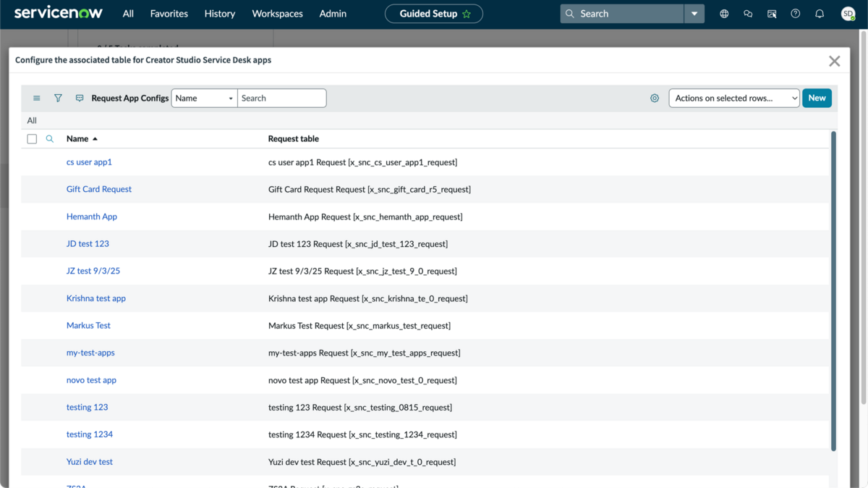Viewport: 868px width, 488px height.
Task: Open the help question mark icon
Action: point(796,14)
